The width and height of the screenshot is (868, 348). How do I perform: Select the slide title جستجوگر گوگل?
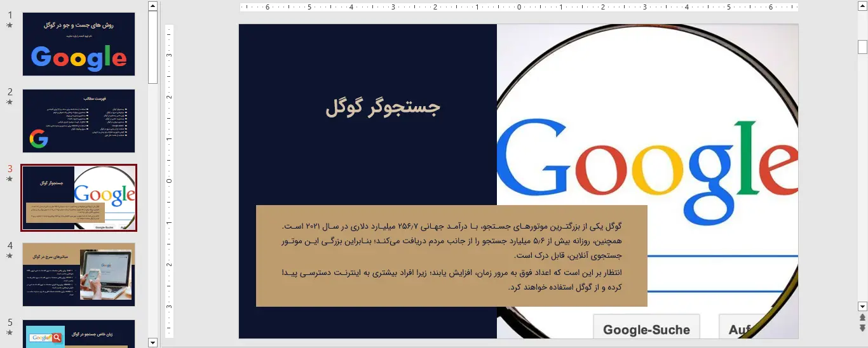point(383,107)
